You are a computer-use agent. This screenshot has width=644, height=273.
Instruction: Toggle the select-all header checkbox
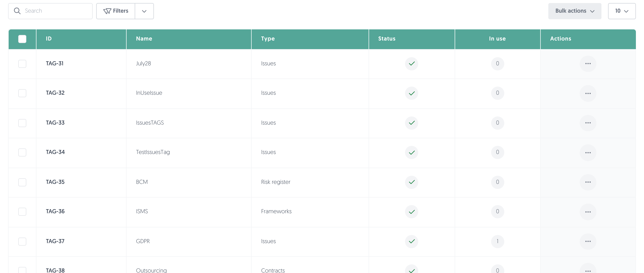point(22,39)
